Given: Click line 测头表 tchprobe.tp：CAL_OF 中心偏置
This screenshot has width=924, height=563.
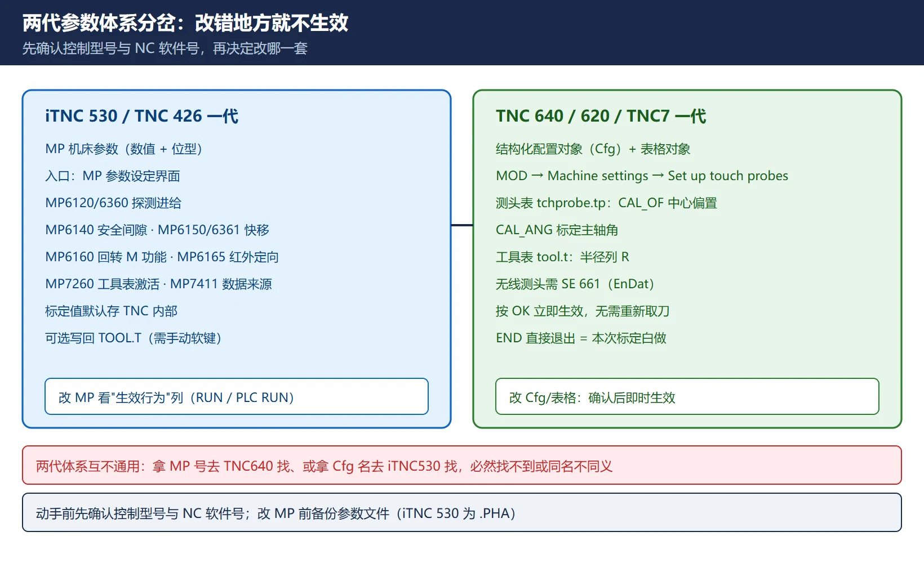Looking at the screenshot, I should [x=606, y=203].
